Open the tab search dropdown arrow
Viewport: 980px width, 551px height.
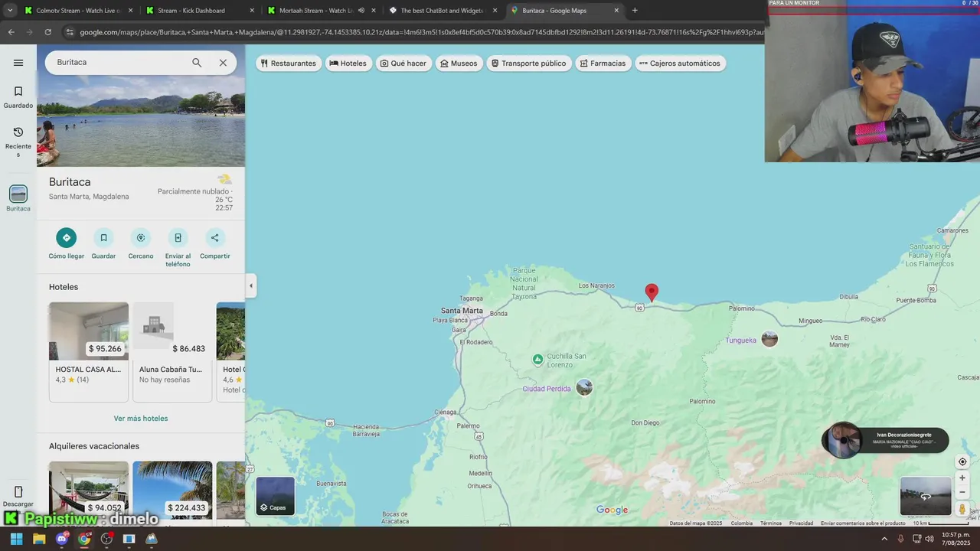pyautogui.click(x=9, y=11)
